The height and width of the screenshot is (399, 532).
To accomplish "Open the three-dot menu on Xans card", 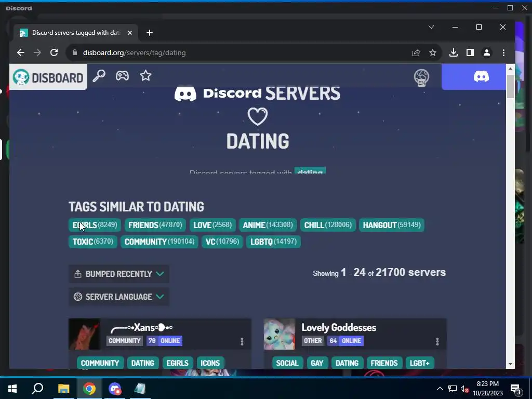I will pyautogui.click(x=242, y=341).
